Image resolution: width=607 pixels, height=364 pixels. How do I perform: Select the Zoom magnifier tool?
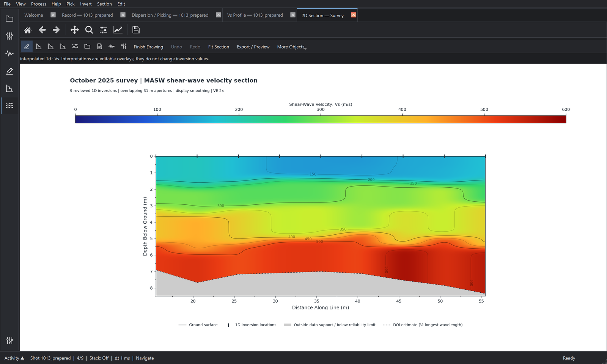(x=89, y=30)
